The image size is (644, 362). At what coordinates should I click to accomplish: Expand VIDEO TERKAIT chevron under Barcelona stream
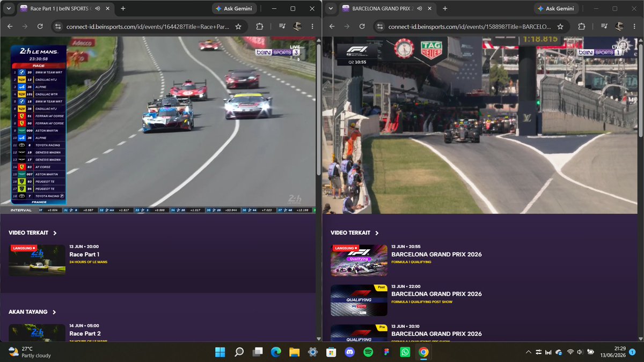[x=377, y=233]
